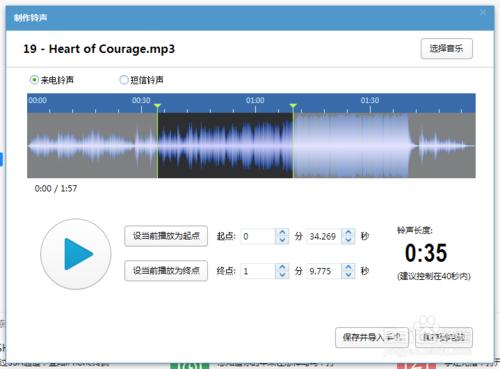Click the 保存并导入手机 button

[x=372, y=337]
